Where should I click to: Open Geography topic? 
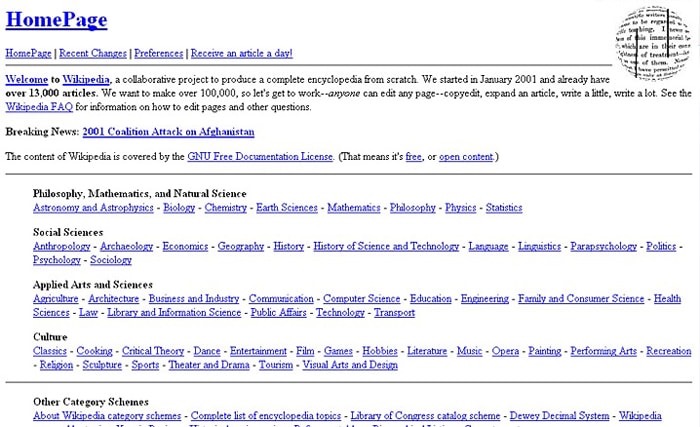(241, 247)
